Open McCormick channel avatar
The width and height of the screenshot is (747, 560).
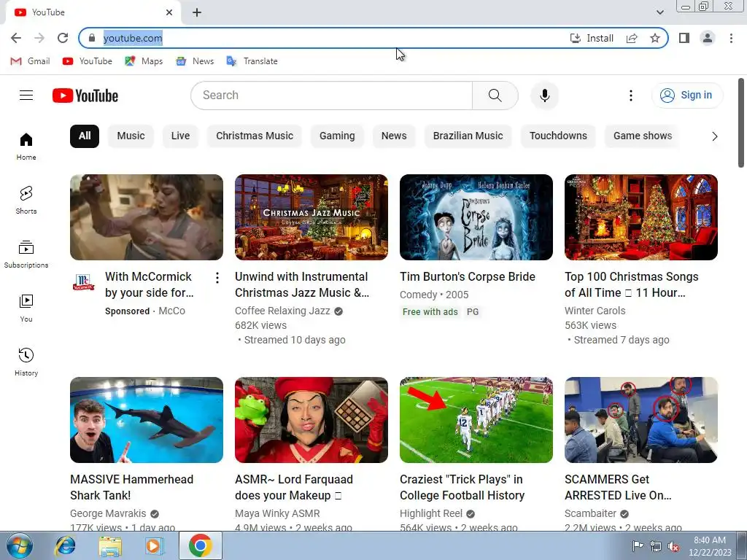point(83,282)
